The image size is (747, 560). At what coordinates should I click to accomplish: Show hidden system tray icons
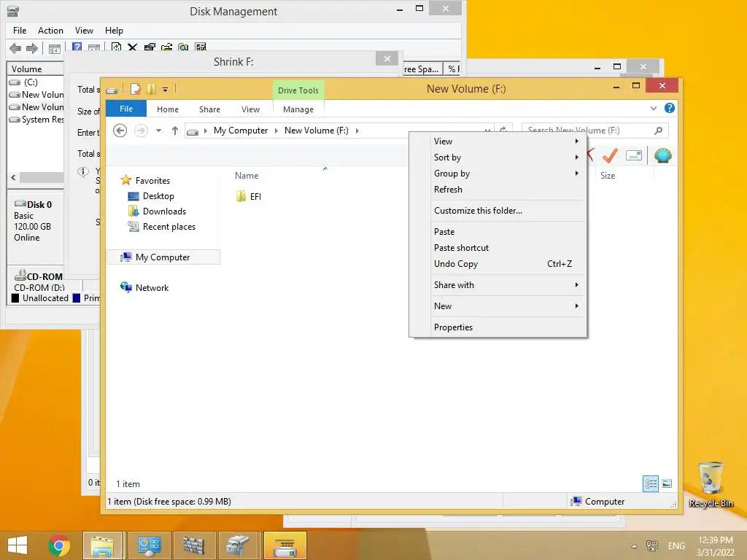pos(634,546)
